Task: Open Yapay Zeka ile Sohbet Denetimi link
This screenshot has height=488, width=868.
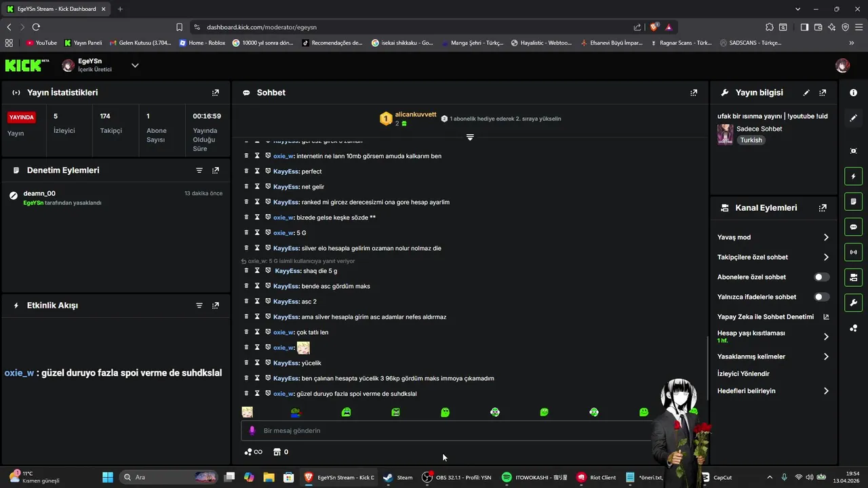Action: [x=773, y=317]
